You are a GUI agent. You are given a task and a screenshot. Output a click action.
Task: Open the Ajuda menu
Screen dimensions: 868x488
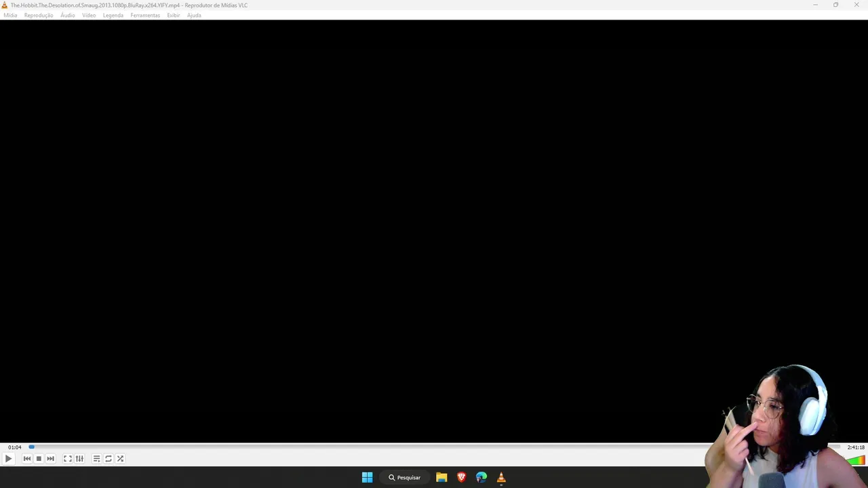[194, 15]
